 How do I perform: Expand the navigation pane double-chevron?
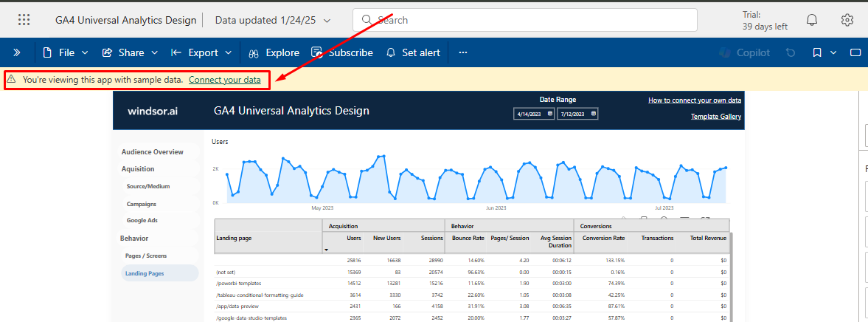click(x=17, y=52)
